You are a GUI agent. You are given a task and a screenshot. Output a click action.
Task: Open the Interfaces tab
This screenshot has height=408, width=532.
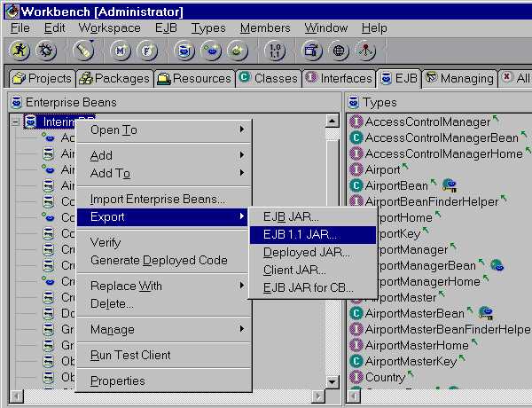point(339,78)
